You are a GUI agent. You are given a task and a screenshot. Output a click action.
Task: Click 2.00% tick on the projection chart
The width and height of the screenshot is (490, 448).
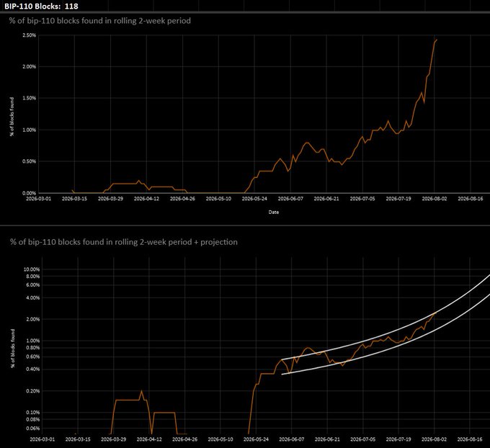click(x=33, y=319)
